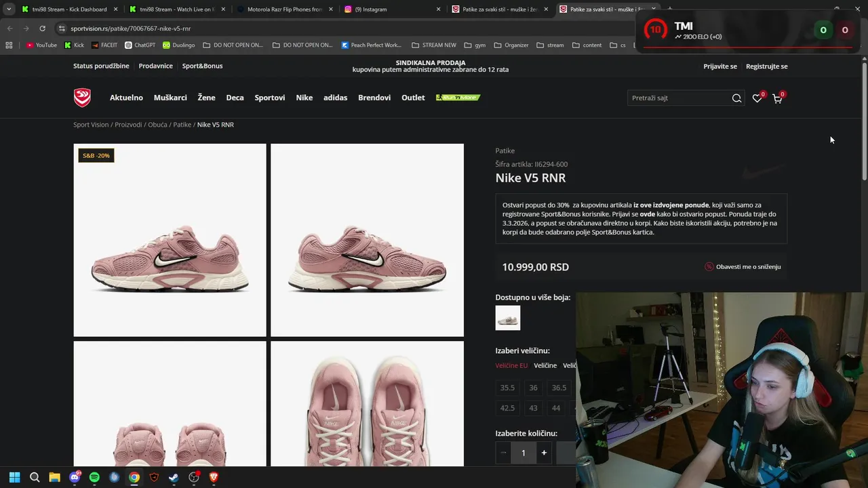Open OBS Studio from the taskbar
Image resolution: width=868 pixels, height=488 pixels.
pyautogui.click(x=194, y=477)
